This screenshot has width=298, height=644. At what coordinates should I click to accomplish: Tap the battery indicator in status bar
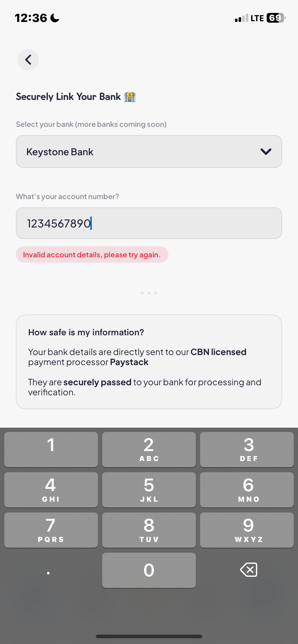(x=276, y=18)
